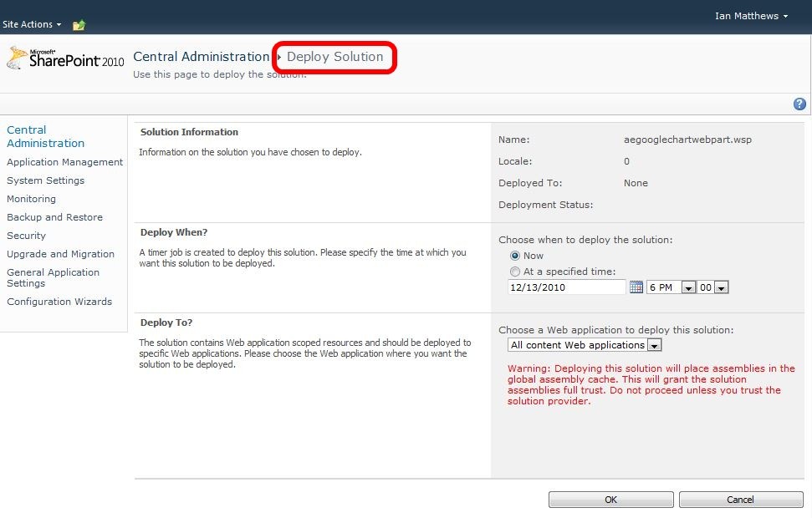Open System Settings from left navigation
812x518 pixels.
coord(45,180)
